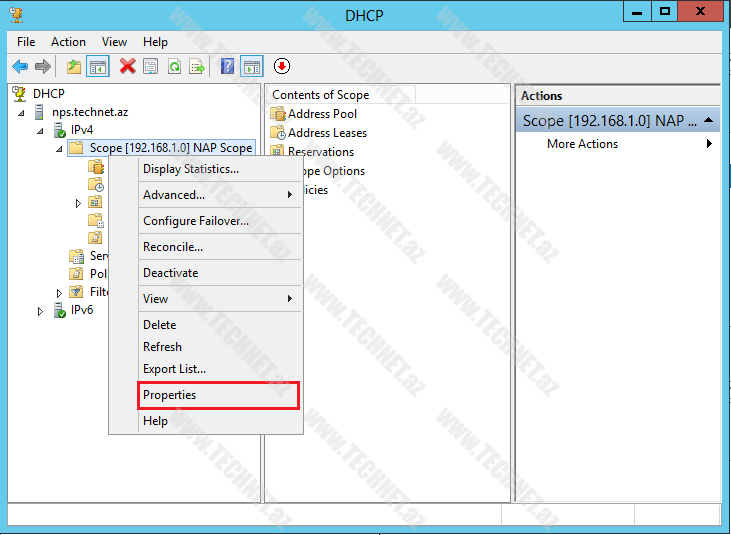This screenshot has height=535, width=731.
Task: Click Deactivate in the context menu
Action: click(x=171, y=273)
